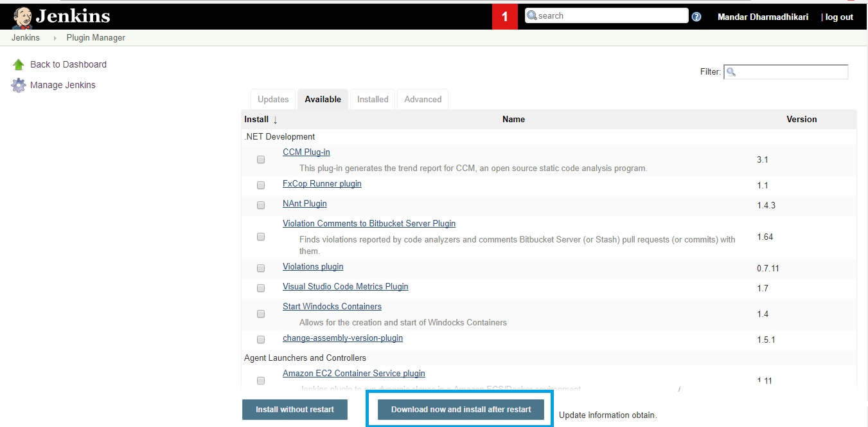
Task: Expand the breadcrumb arrow after Jenkins
Action: [x=55, y=38]
